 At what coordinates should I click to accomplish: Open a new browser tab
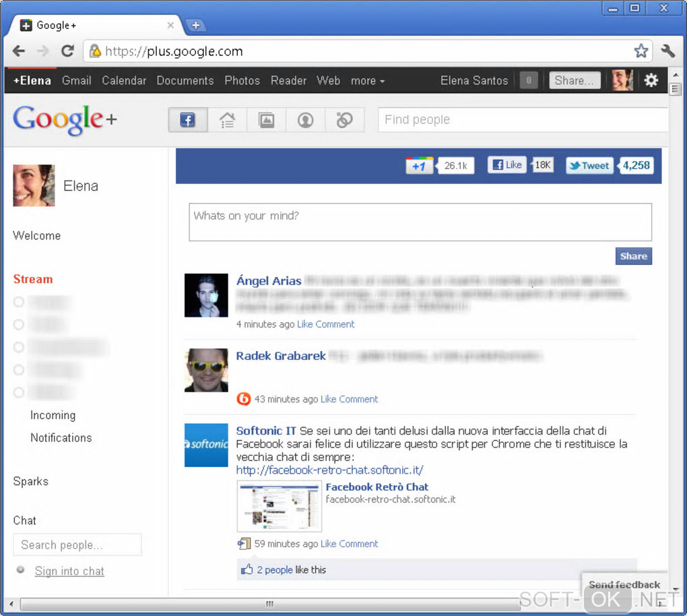click(196, 26)
